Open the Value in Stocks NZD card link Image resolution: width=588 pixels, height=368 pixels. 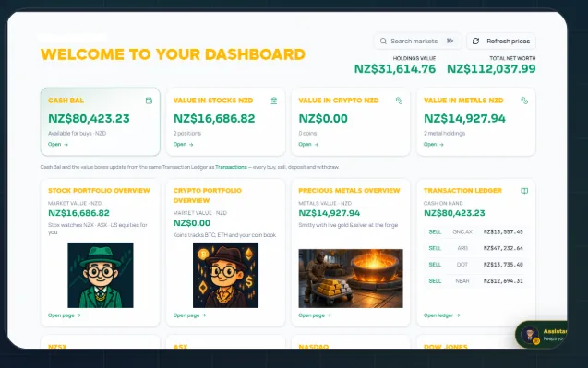(x=183, y=144)
